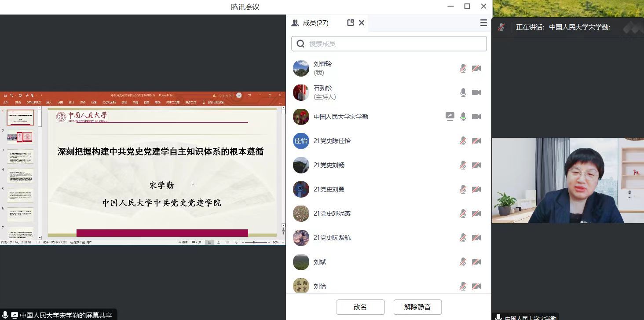Select slide 2 thumbnail in PowerPoint
Viewport: 644px width, 320px height.
20,137
